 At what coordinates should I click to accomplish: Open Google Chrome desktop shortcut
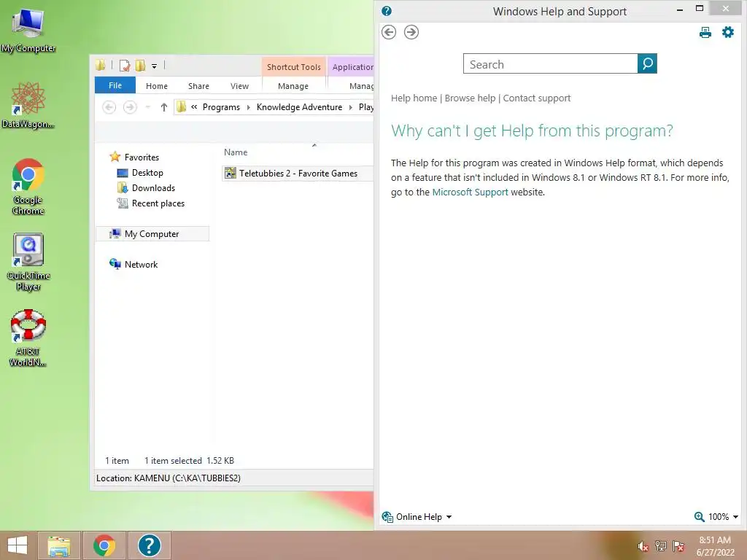[x=28, y=187]
